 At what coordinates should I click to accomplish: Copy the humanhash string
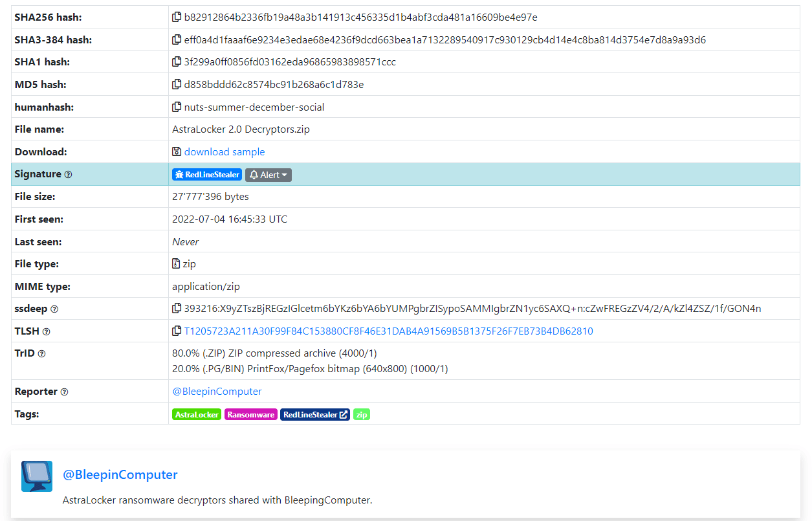(x=177, y=107)
